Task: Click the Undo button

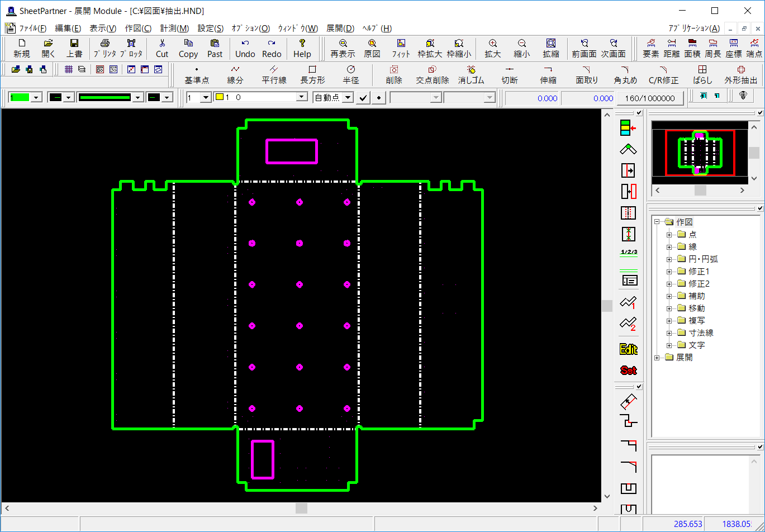Action: (x=245, y=49)
